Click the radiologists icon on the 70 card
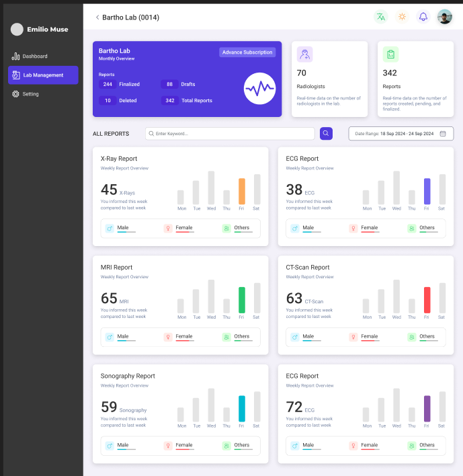The width and height of the screenshot is (463, 476). [304, 54]
